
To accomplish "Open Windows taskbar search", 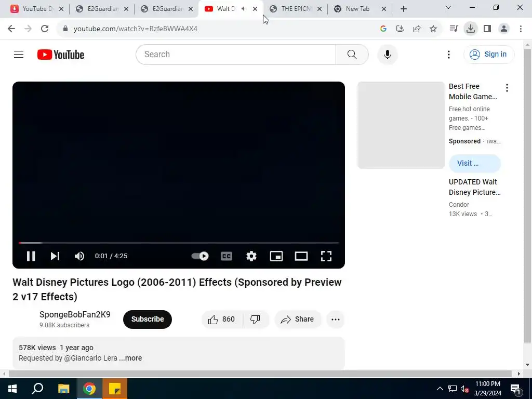I will coord(37,389).
